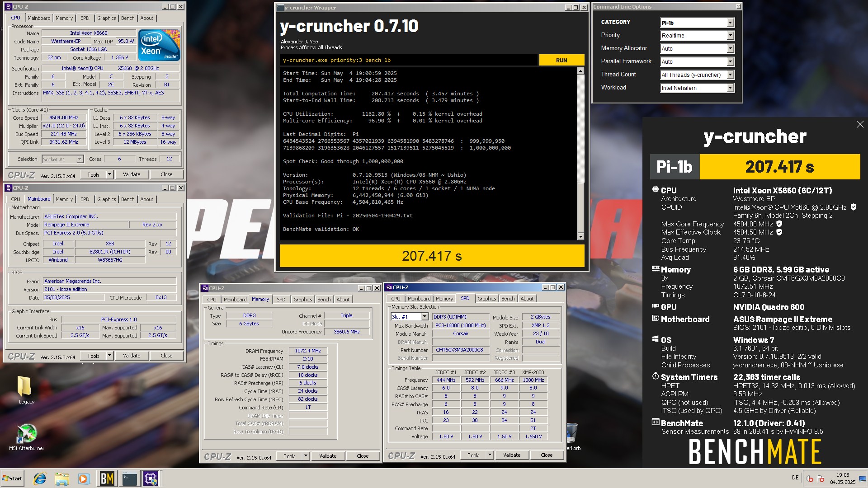Switch to BenchMate via BM taskbar icon
Screen dimensions: 868x488
pyautogui.click(x=107, y=479)
